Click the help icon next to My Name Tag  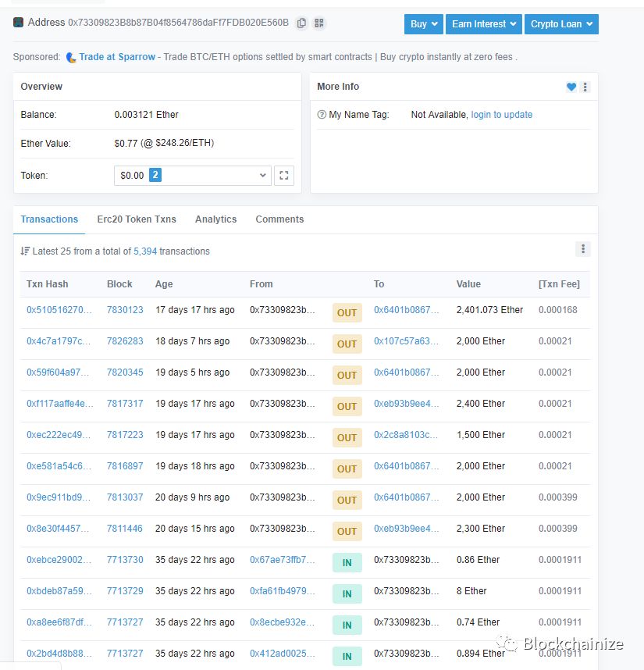click(321, 114)
